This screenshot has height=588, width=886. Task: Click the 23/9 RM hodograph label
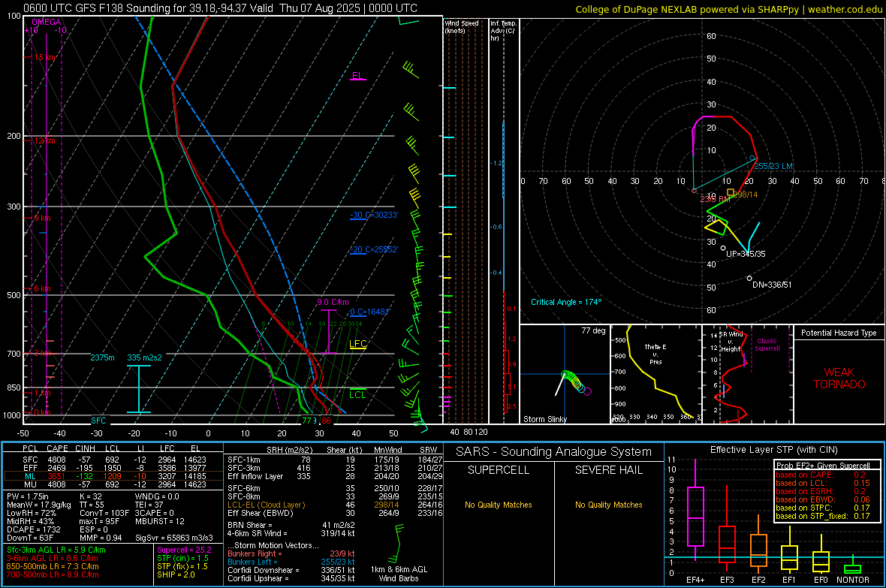715,199
